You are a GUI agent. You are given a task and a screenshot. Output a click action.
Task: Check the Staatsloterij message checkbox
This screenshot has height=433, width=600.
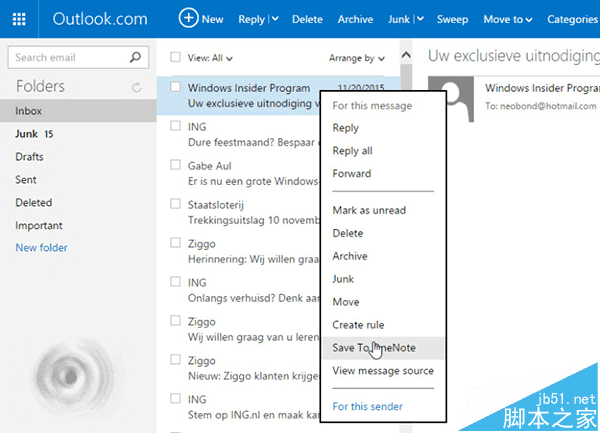tap(175, 203)
